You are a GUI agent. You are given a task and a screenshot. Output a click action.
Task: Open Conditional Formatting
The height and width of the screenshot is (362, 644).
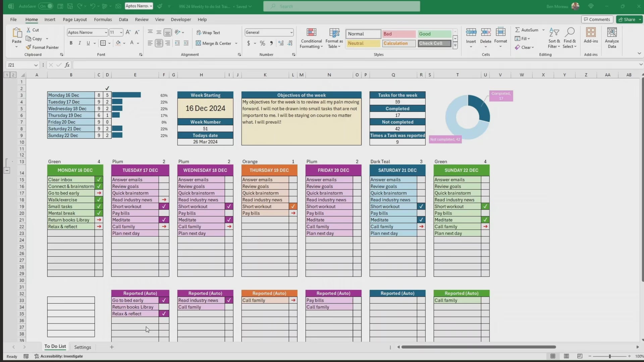pyautogui.click(x=311, y=38)
